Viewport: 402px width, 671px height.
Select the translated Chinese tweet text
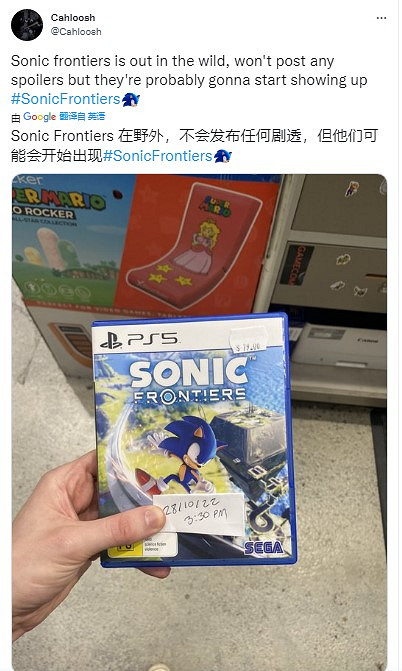pyautogui.click(x=194, y=146)
